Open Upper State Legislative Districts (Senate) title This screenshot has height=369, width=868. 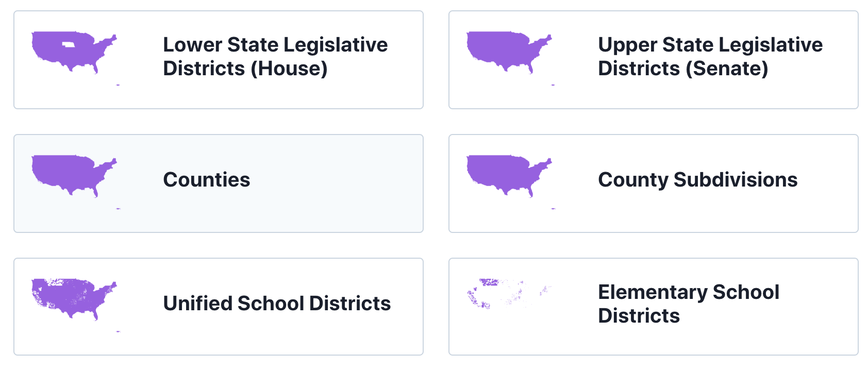click(x=710, y=57)
